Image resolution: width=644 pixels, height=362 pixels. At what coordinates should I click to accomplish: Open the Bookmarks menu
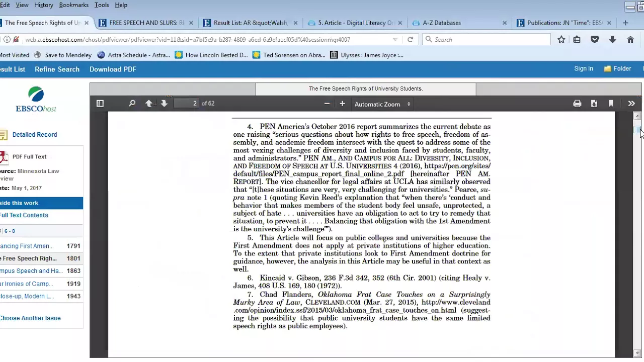(x=74, y=5)
